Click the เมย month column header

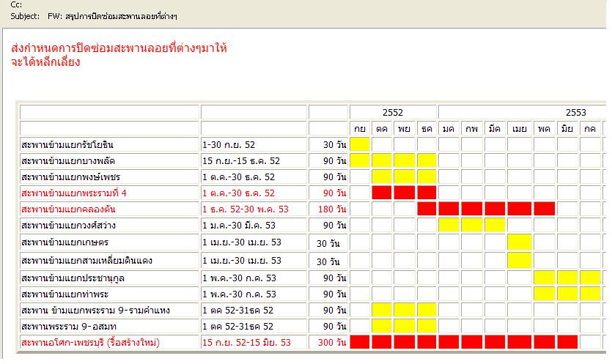click(x=520, y=129)
